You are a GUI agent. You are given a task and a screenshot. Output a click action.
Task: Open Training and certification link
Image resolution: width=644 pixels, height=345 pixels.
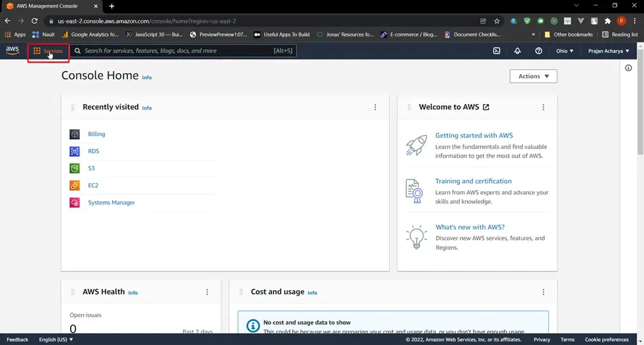[473, 181]
